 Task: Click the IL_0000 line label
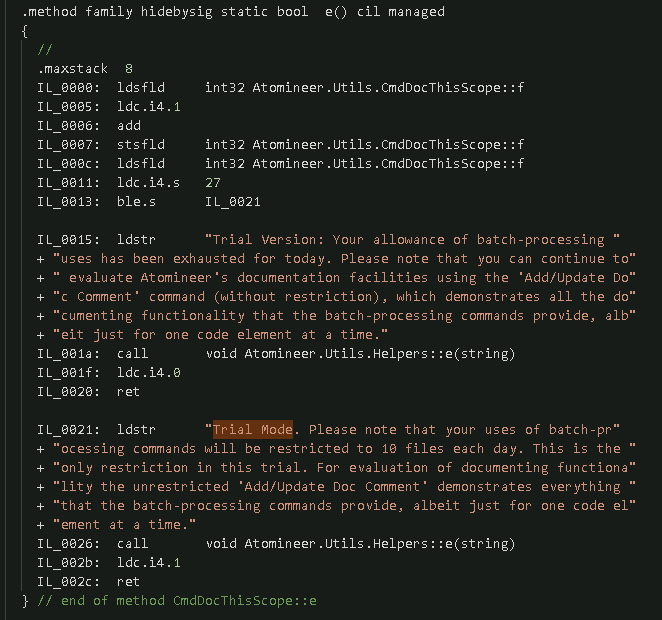68,88
